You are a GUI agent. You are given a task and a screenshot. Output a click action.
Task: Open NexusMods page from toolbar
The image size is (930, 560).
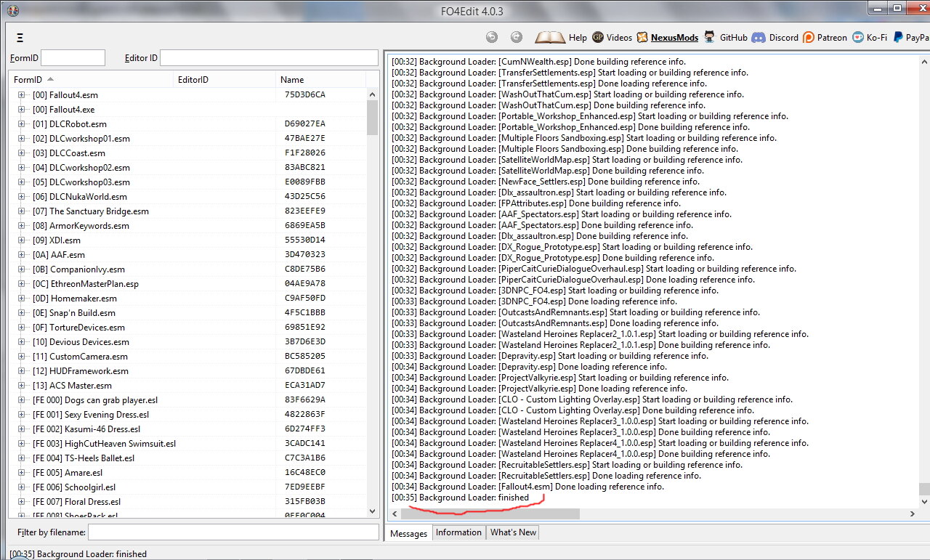668,37
